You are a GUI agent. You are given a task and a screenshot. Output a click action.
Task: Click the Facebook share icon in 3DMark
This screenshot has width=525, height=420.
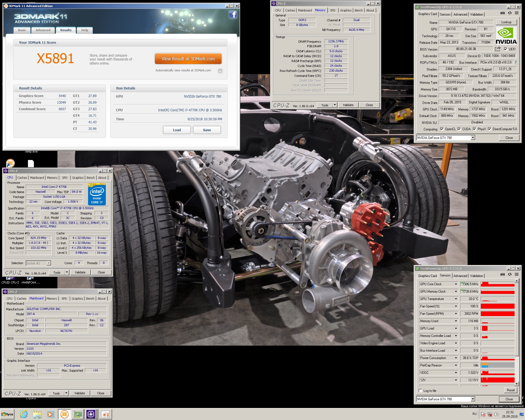(x=233, y=14)
